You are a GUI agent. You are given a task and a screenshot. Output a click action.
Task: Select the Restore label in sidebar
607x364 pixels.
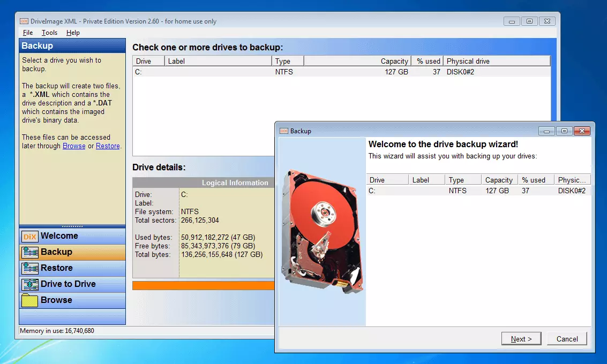coord(56,268)
